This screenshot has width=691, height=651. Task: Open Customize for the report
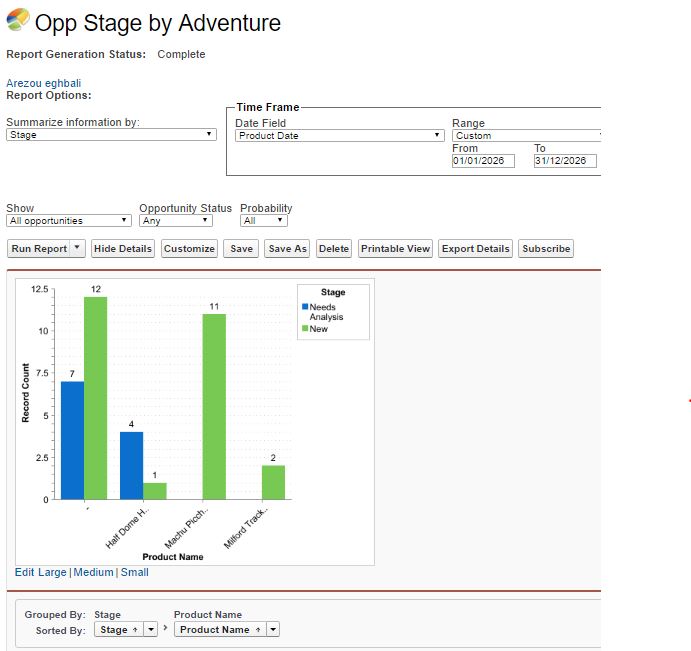pyautogui.click(x=189, y=249)
